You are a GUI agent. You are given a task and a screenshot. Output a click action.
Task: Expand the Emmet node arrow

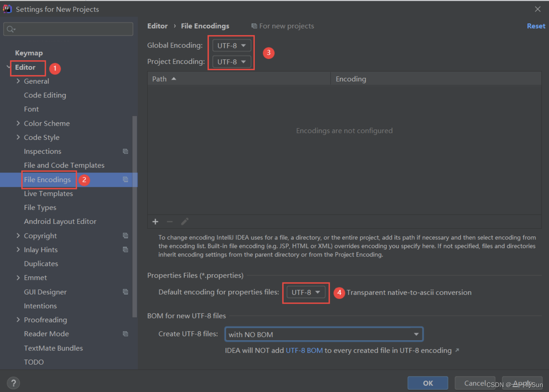coord(18,278)
